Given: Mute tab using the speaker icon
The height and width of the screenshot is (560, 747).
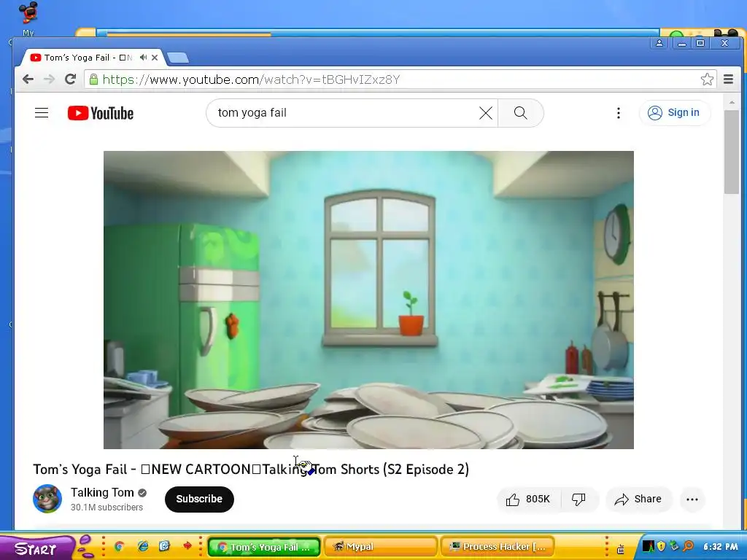Looking at the screenshot, I should click(143, 57).
